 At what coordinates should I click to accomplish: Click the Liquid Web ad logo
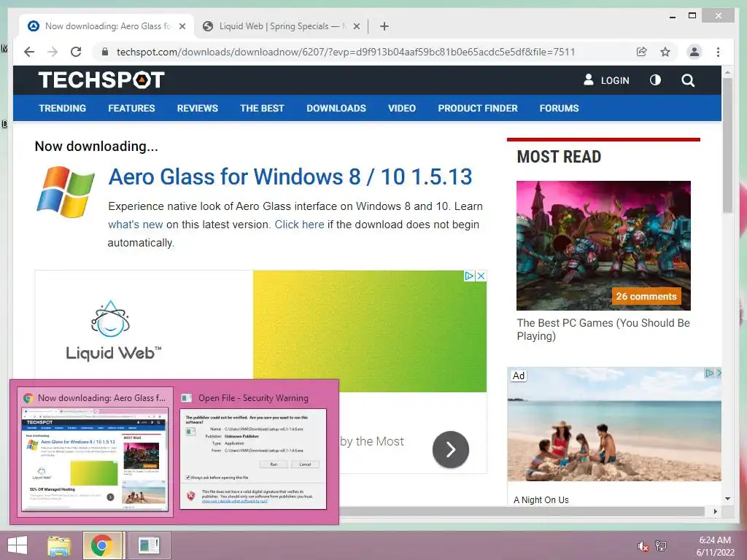tap(113, 330)
